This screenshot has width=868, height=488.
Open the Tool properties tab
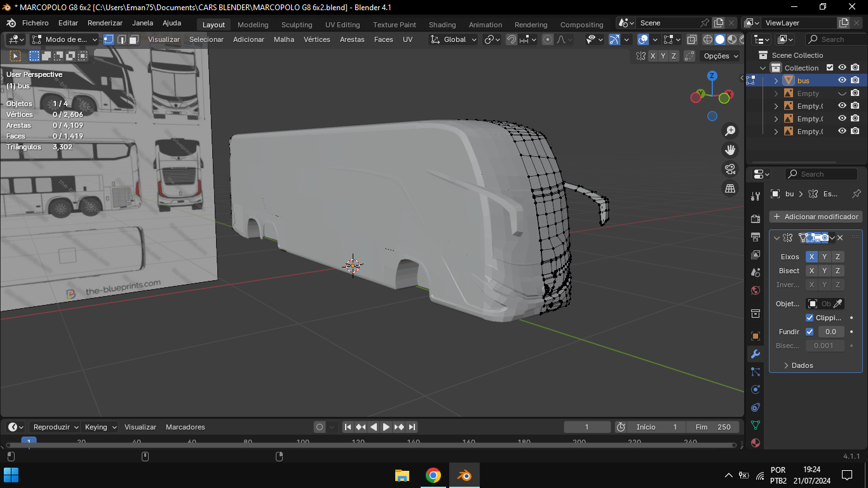756,196
